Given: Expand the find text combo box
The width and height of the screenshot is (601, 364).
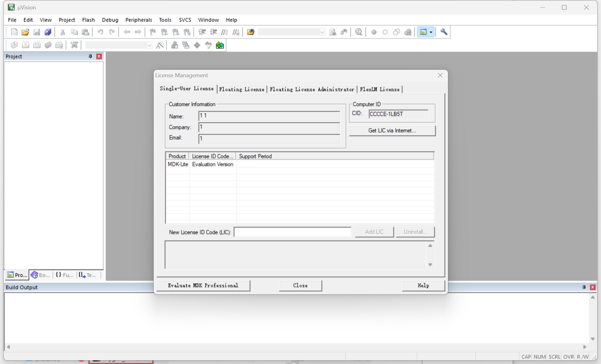Looking at the screenshot, I should [322, 32].
